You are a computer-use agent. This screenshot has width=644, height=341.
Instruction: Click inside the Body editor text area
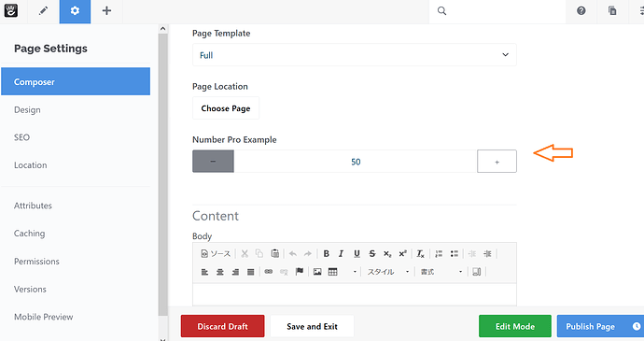tap(355, 294)
